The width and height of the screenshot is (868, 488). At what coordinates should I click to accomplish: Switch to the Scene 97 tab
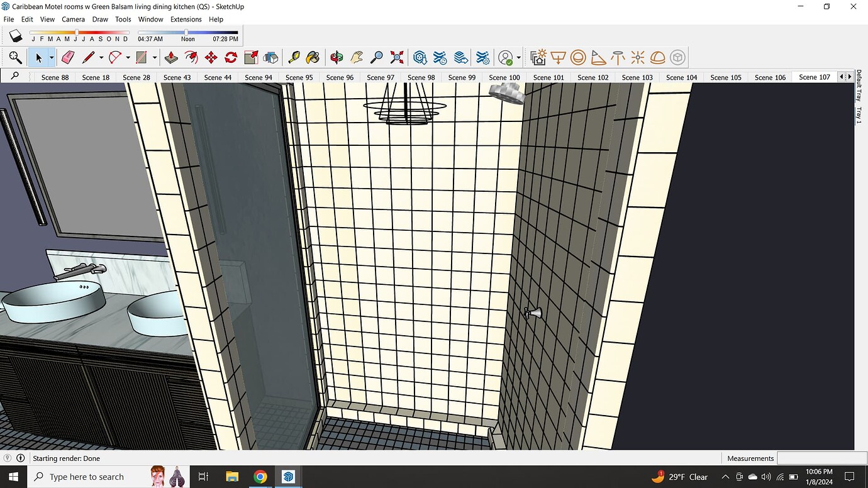381,77
